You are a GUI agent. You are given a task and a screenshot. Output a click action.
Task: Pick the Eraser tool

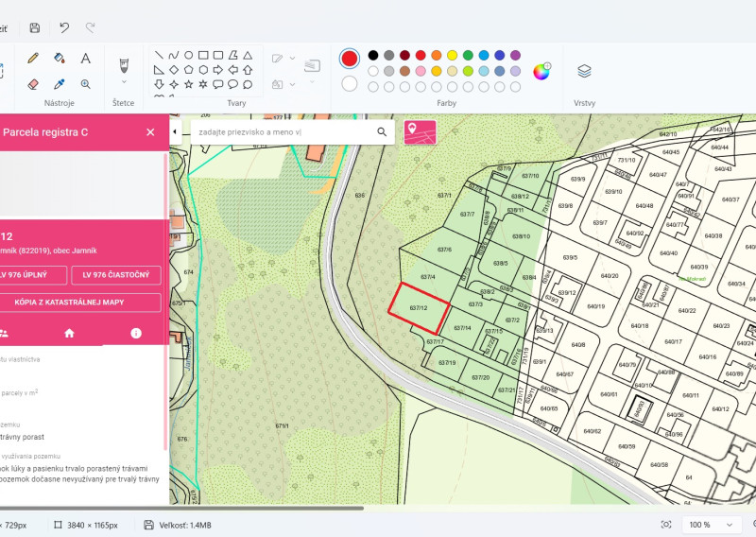click(33, 84)
